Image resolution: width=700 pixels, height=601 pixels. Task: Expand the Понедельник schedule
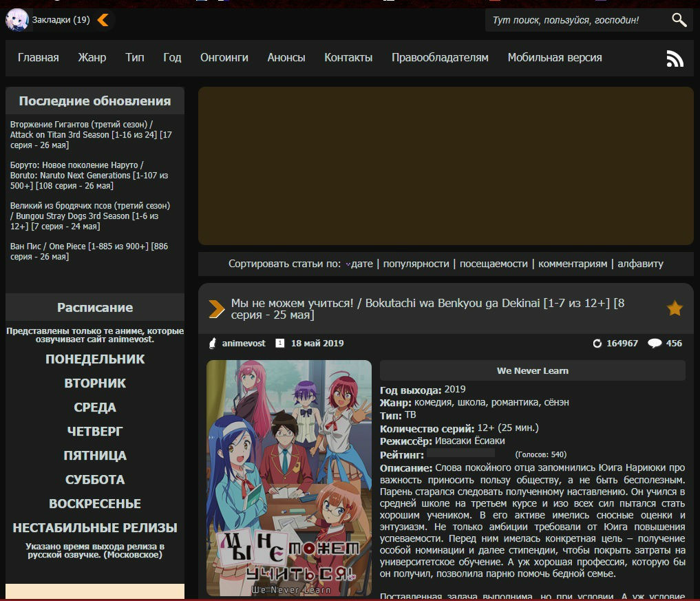tap(95, 359)
